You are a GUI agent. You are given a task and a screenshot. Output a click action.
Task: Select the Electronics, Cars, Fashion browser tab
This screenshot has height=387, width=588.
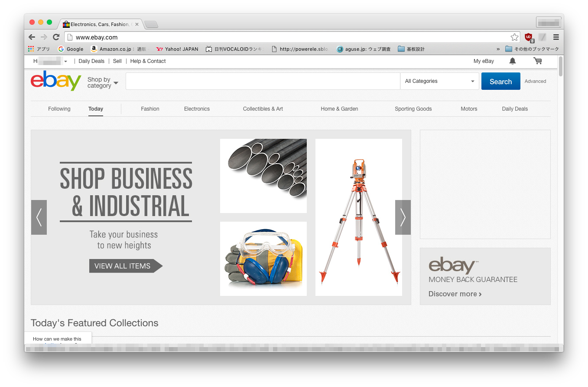tap(100, 24)
